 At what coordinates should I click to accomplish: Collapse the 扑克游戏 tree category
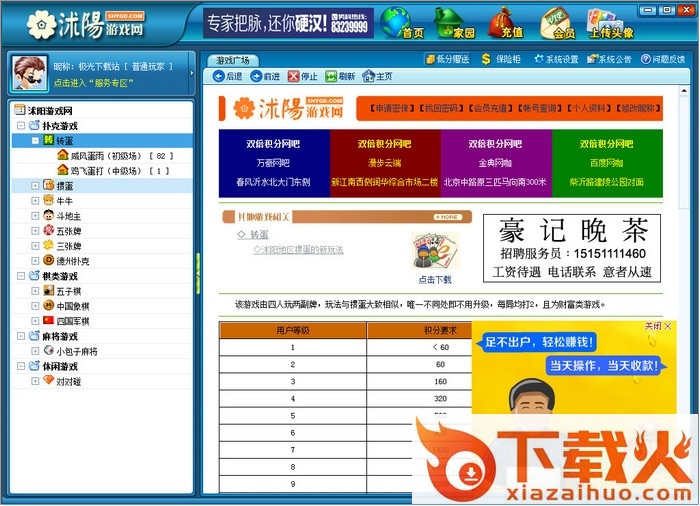click(21, 126)
